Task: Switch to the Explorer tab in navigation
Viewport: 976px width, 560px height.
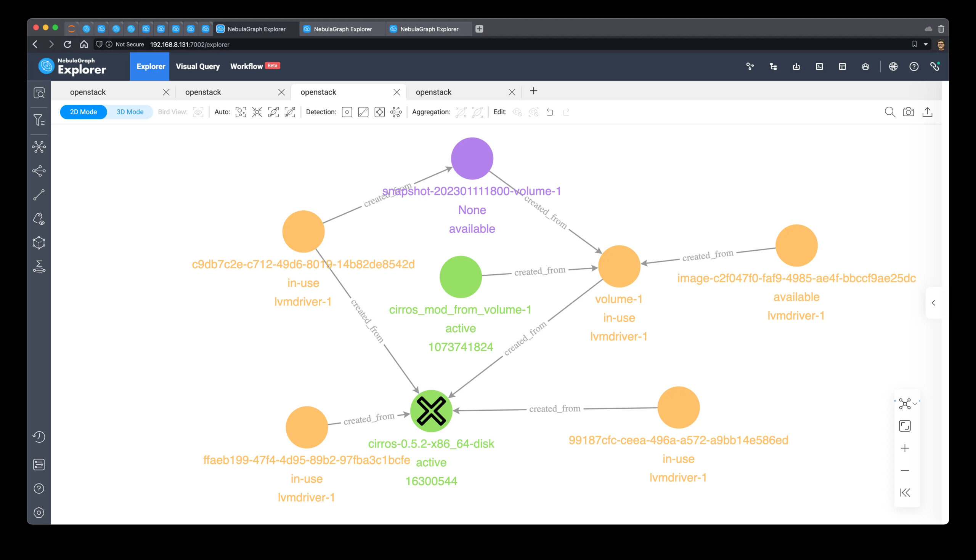Action: tap(151, 66)
